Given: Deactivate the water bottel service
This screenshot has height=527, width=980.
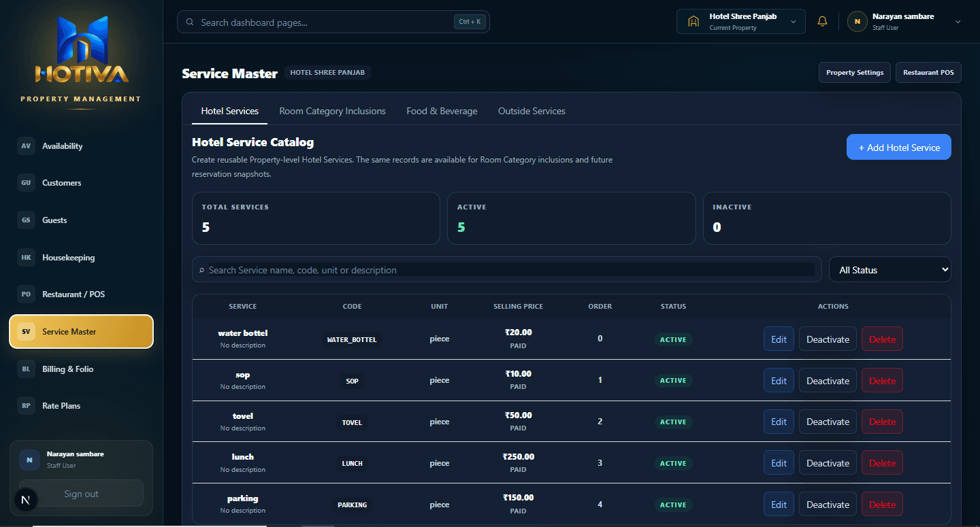Looking at the screenshot, I should coord(828,339).
